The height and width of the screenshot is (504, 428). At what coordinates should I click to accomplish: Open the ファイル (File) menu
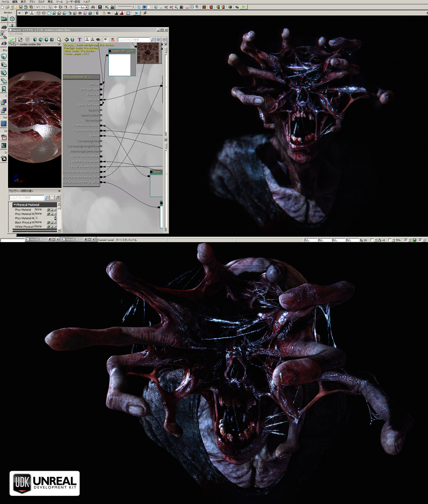5,2
